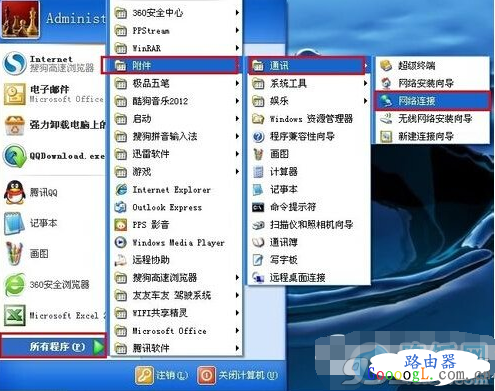The image size is (495, 391).
Task: Open 腾讯软件 folder item
Action: point(176,348)
